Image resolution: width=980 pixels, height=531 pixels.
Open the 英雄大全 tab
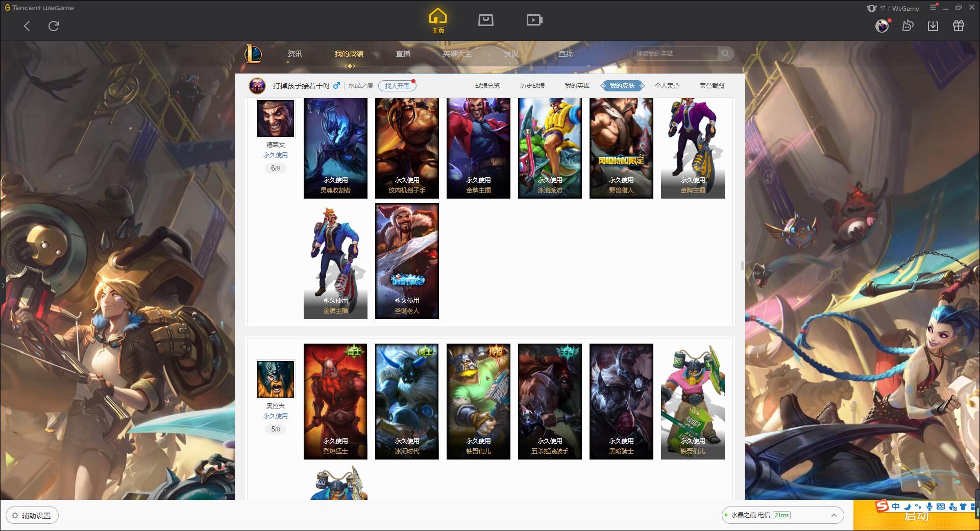point(457,54)
